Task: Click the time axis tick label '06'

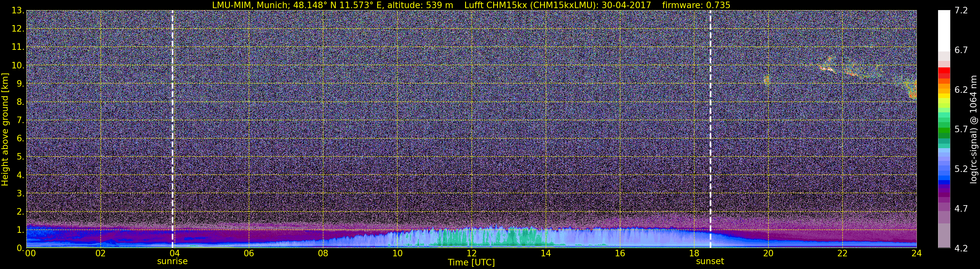Action: (x=249, y=253)
